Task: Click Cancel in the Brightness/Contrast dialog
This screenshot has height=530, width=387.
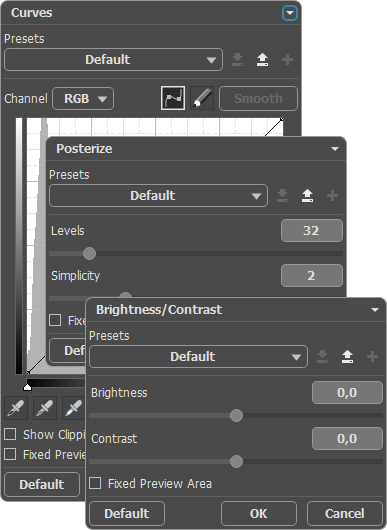Action: [x=345, y=513]
